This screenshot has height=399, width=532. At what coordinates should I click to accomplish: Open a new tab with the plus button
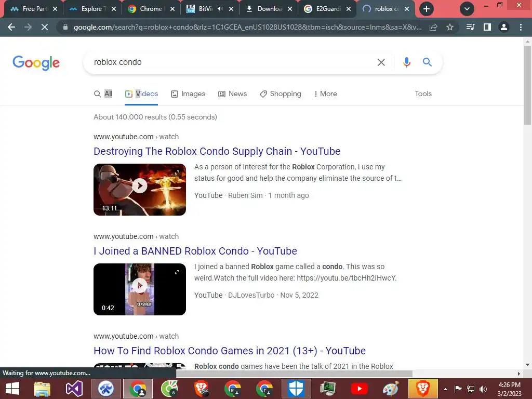pyautogui.click(x=427, y=9)
